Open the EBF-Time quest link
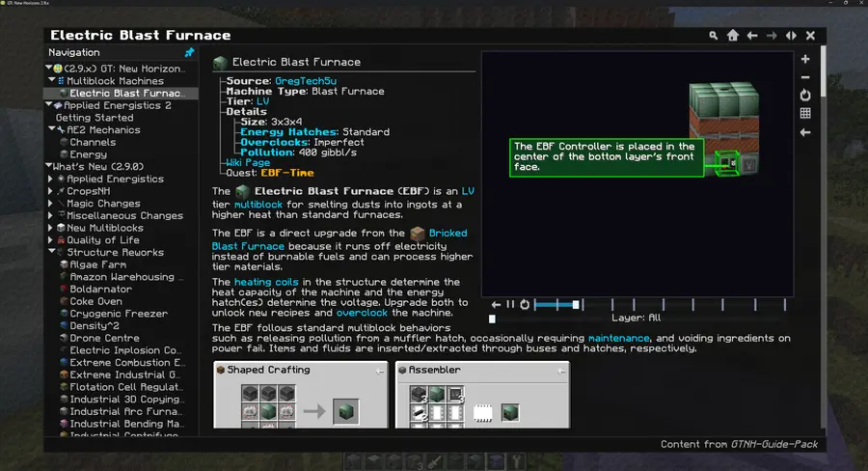The width and height of the screenshot is (868, 471). pyautogui.click(x=287, y=173)
